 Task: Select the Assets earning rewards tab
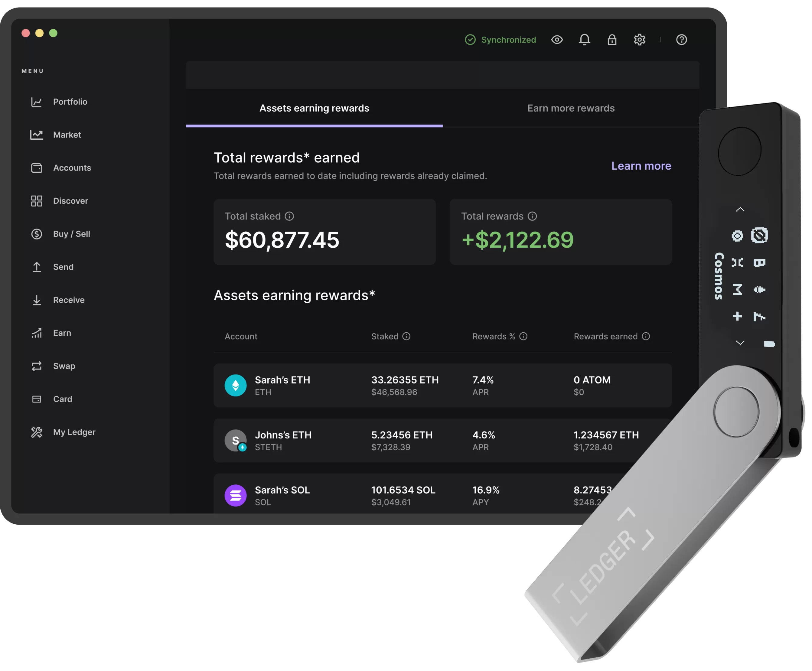tap(314, 107)
